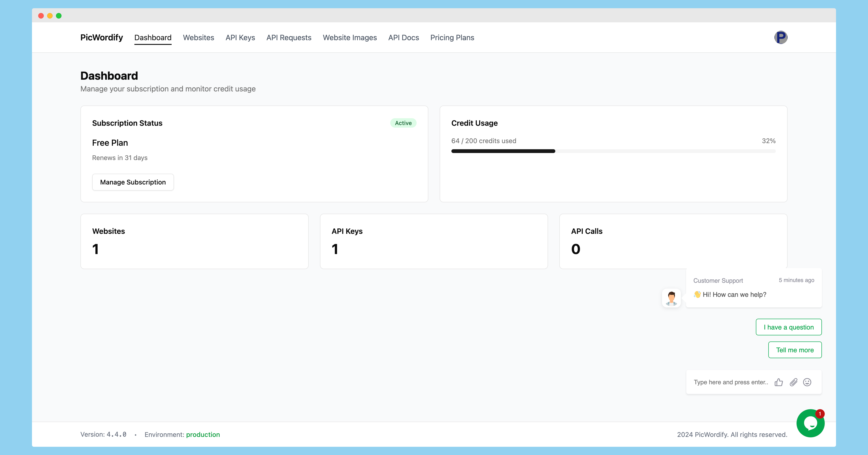
Task: Click the Websites count card
Action: point(194,241)
